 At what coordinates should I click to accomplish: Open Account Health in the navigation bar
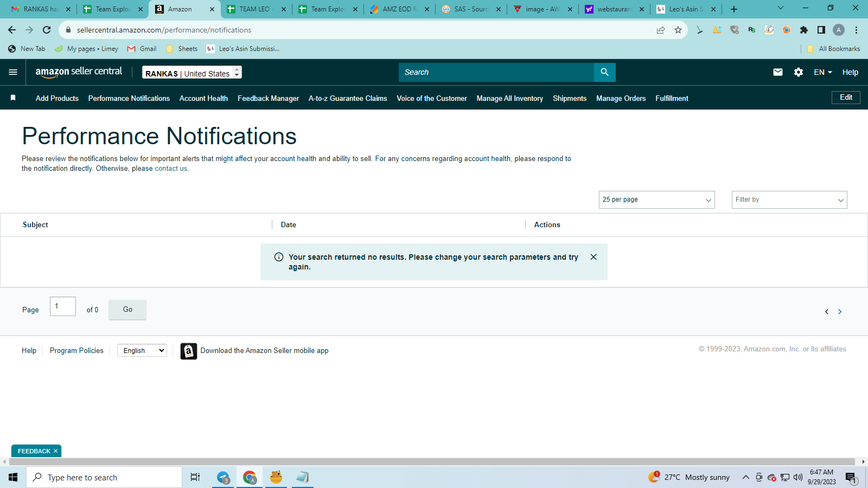point(203,98)
